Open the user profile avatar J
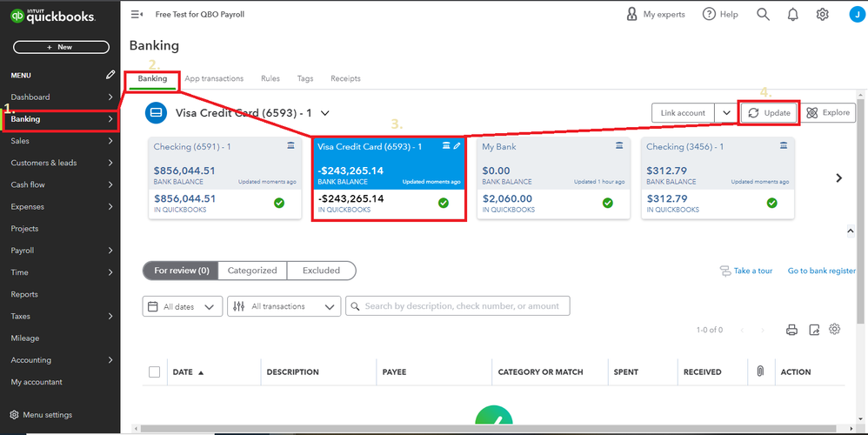 (x=857, y=15)
